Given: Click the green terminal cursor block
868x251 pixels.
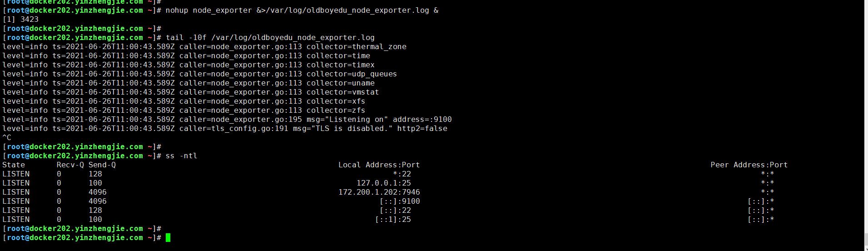Looking at the screenshot, I should (x=168, y=237).
